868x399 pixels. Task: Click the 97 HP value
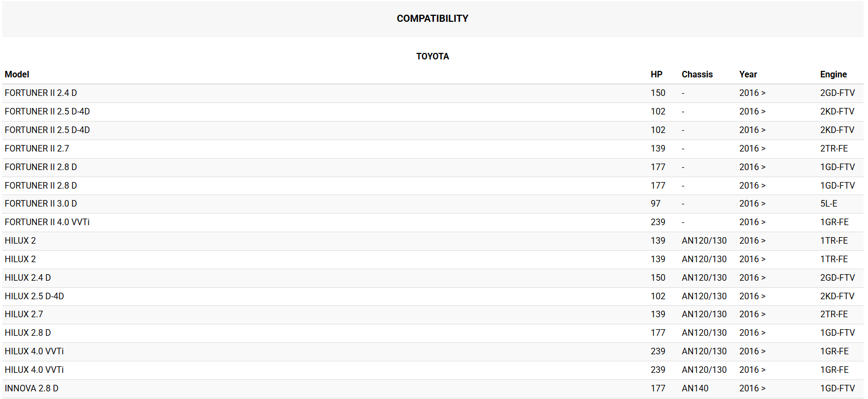coord(655,203)
